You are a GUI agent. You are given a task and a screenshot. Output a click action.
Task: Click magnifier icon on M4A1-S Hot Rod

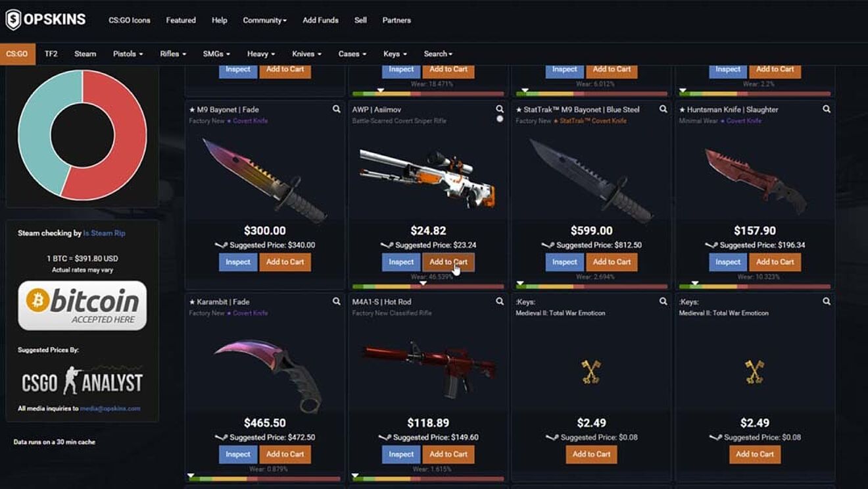(500, 301)
